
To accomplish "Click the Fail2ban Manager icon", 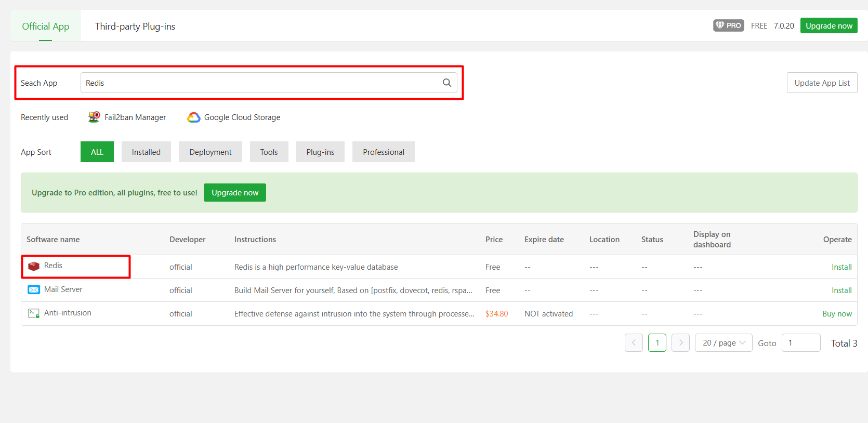I will point(94,117).
